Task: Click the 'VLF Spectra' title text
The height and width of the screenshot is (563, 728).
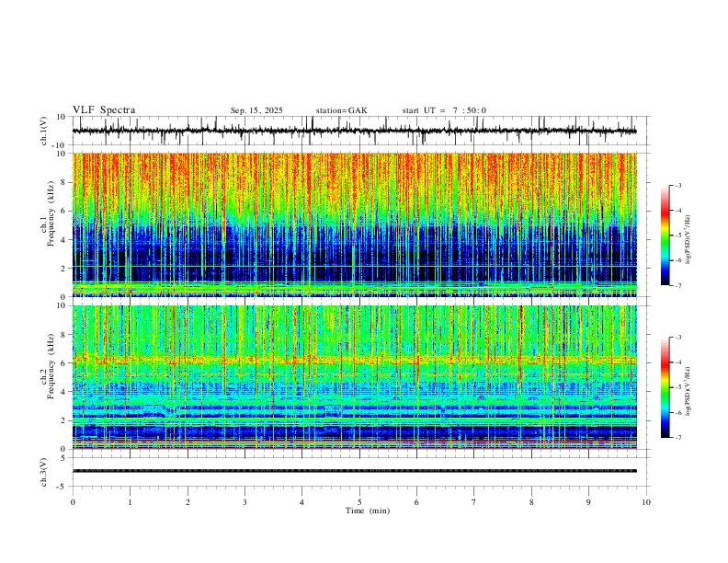Action: click(x=104, y=110)
